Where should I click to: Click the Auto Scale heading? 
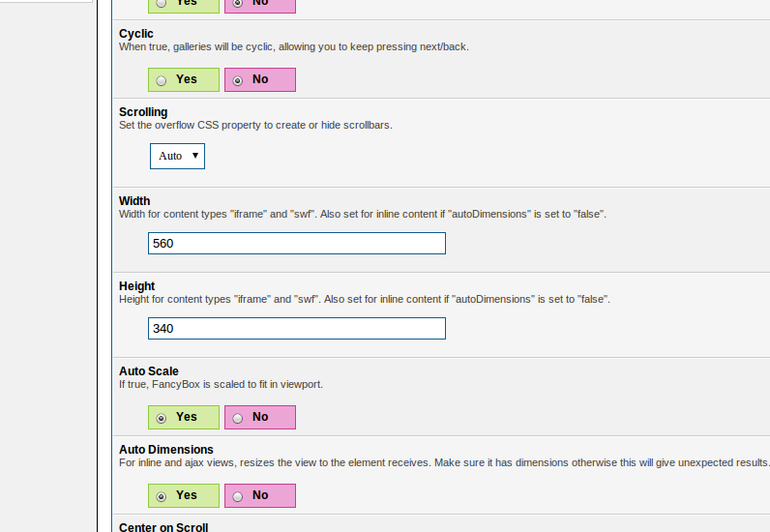click(149, 371)
